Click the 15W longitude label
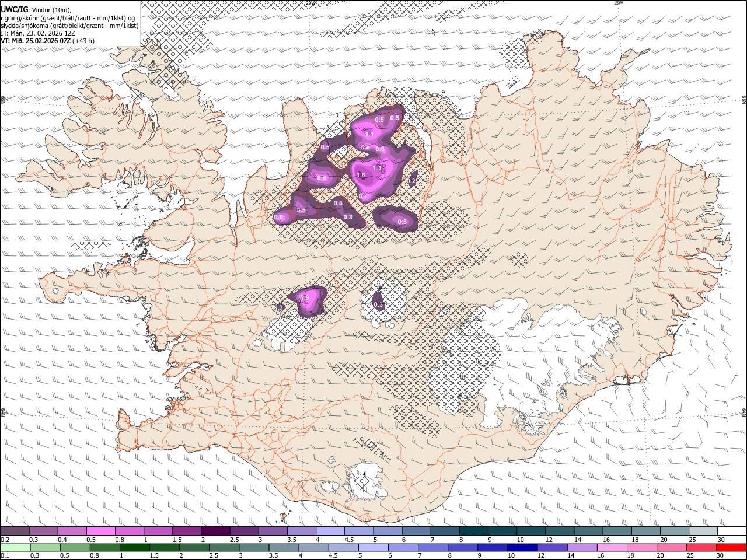This screenshot has height=560, width=747. tap(619, 2)
